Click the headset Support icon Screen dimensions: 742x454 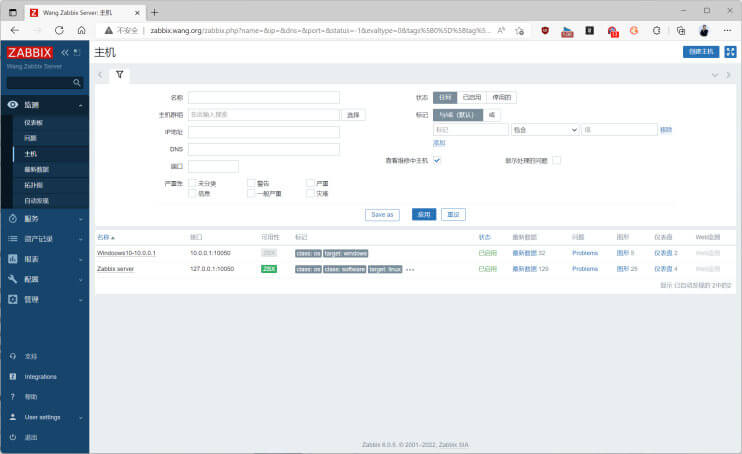(13, 356)
